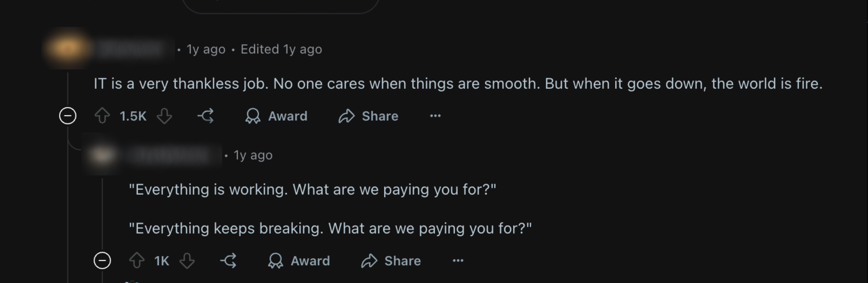Click the reply's '1y ago' timestamp
The width and height of the screenshot is (868, 283).
click(x=253, y=156)
